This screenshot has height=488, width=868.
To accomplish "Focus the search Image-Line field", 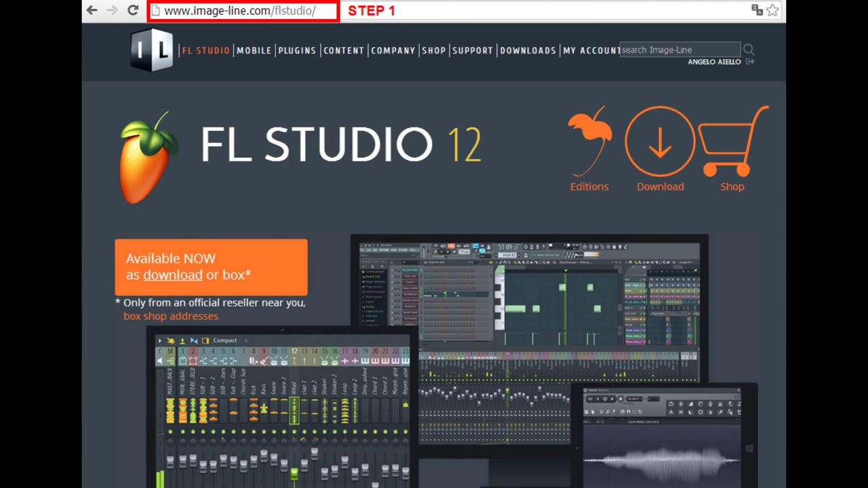I will pyautogui.click(x=680, y=49).
